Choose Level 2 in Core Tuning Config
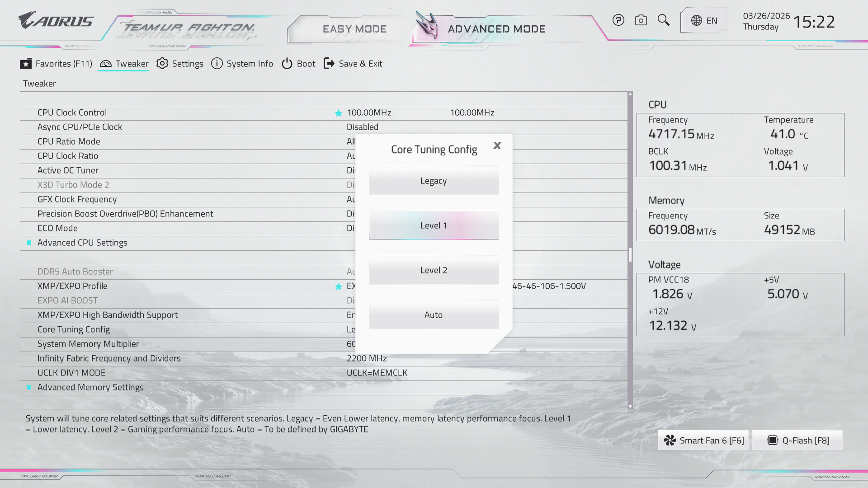The width and height of the screenshot is (868, 488). (434, 270)
